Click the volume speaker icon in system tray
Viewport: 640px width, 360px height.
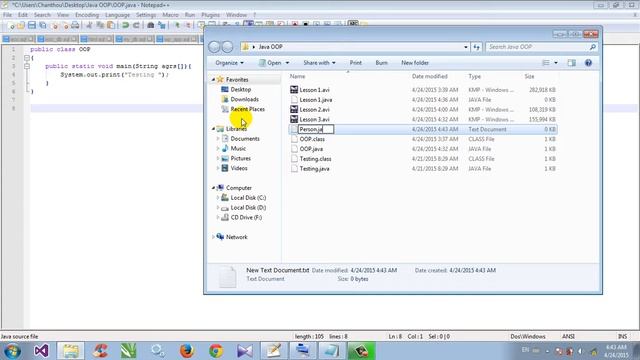[x=580, y=351]
